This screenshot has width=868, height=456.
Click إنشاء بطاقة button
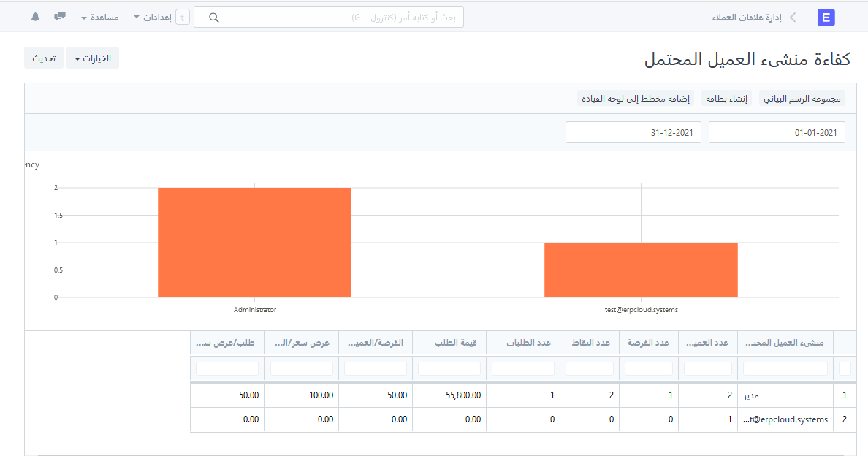727,99
